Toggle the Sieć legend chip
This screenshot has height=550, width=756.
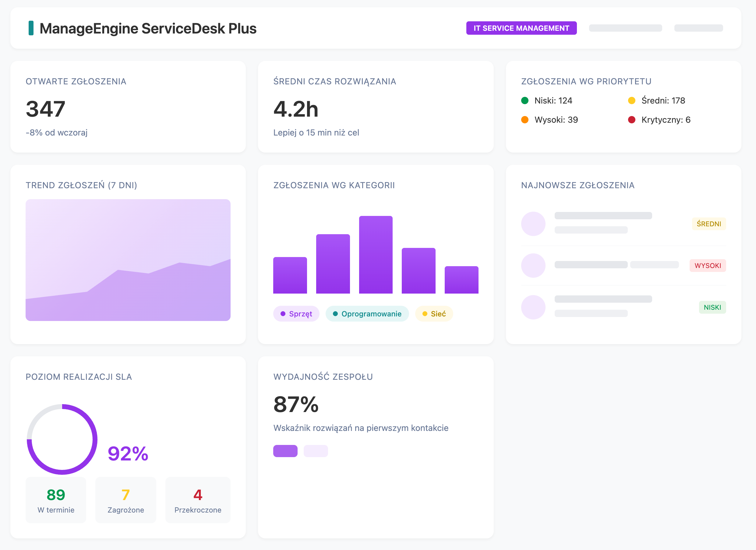point(434,314)
